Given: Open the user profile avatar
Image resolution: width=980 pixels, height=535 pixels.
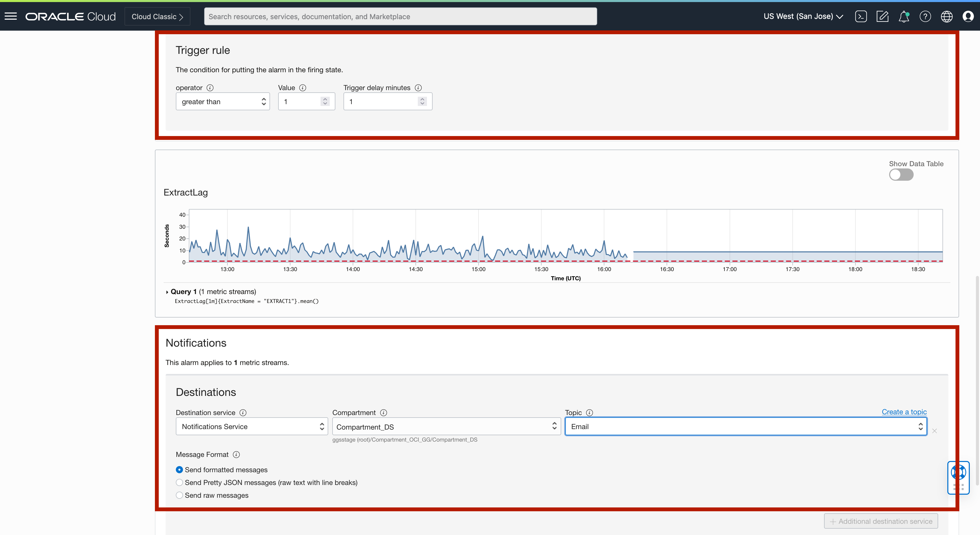Looking at the screenshot, I should pyautogui.click(x=968, y=16).
